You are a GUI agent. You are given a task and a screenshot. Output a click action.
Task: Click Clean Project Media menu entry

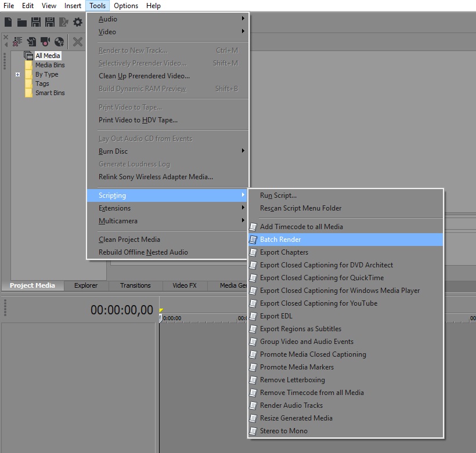pos(129,240)
